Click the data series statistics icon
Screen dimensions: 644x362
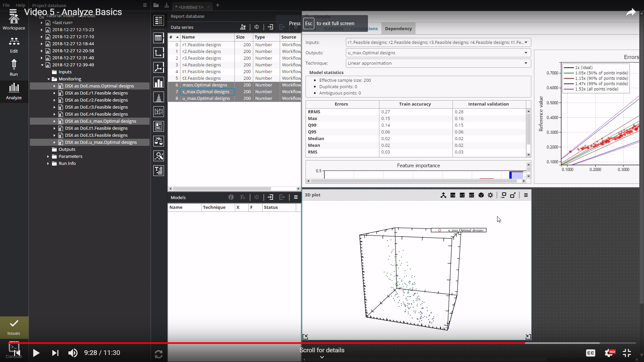(x=243, y=27)
